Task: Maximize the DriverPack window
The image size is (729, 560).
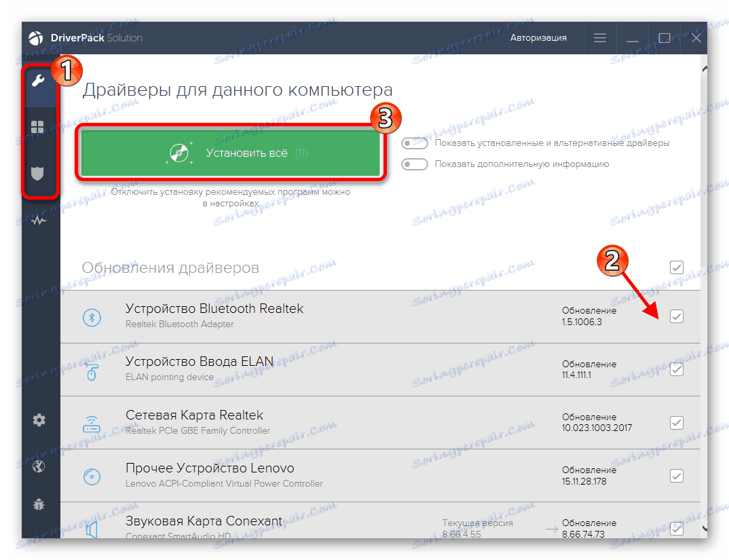Action: pos(665,38)
